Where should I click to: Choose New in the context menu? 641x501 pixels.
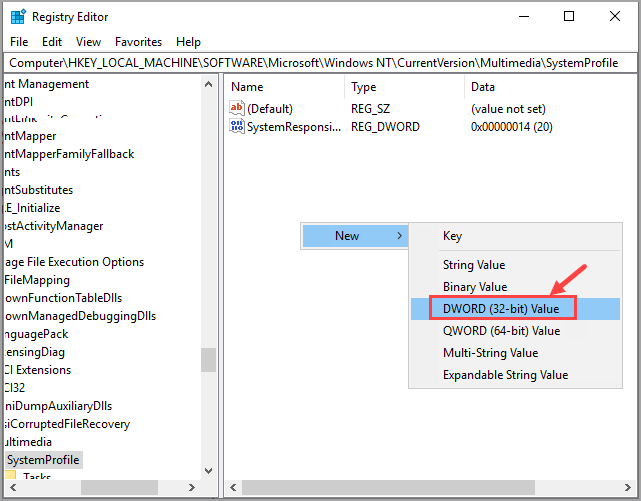pyautogui.click(x=355, y=236)
